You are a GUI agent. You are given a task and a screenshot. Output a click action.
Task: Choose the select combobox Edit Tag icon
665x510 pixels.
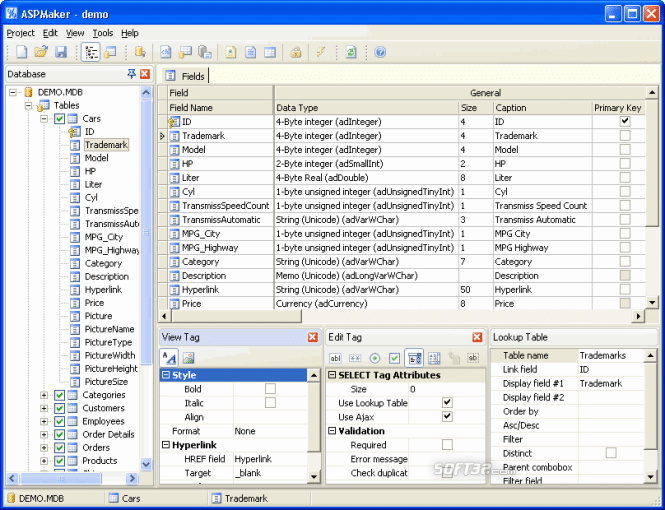pyautogui.click(x=414, y=358)
